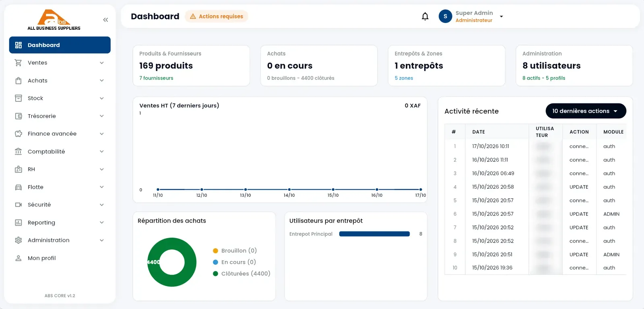Follow the 8 actifs - 5 profils link
644x309 pixels.
coord(544,78)
